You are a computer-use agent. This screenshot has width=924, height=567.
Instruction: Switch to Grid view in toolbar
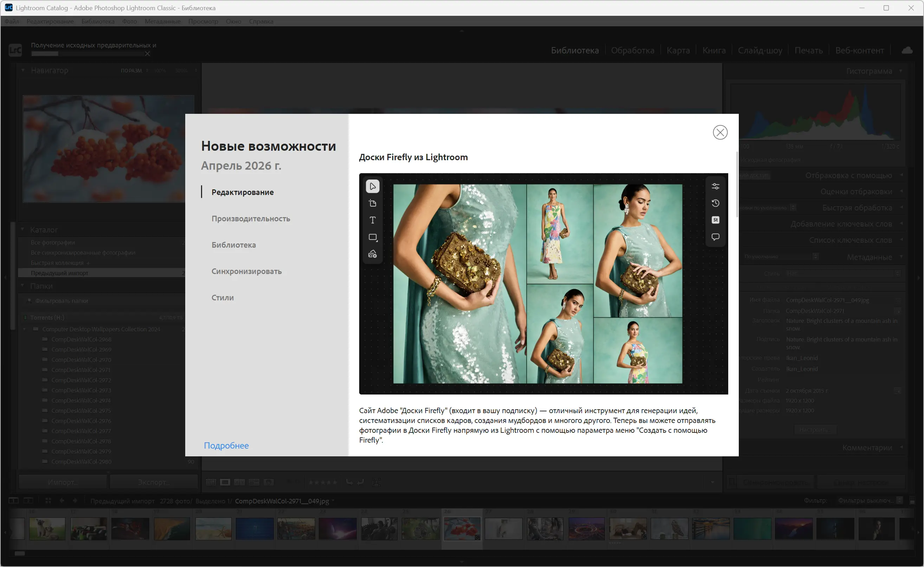pyautogui.click(x=211, y=482)
